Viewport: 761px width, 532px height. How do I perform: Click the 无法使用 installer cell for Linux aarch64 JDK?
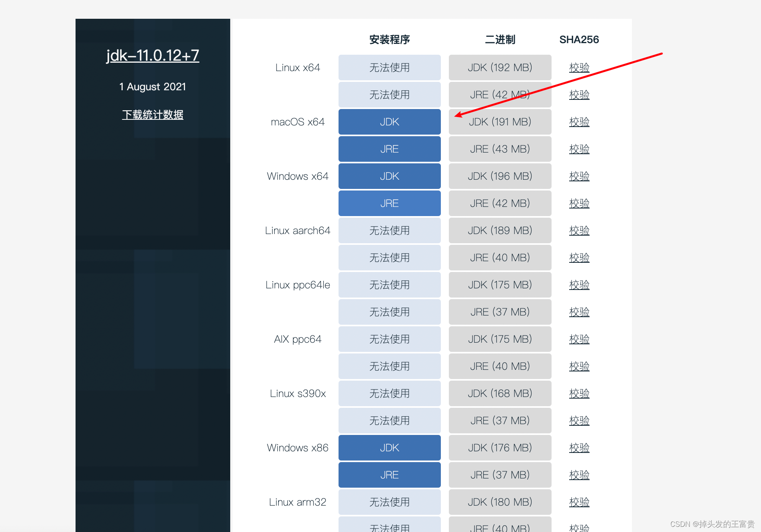(x=389, y=230)
